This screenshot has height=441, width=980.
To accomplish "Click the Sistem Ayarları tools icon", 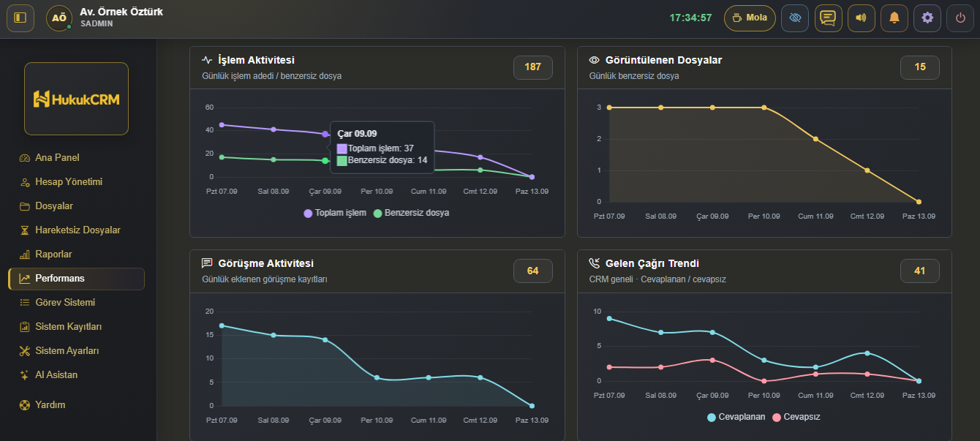I will tap(25, 351).
